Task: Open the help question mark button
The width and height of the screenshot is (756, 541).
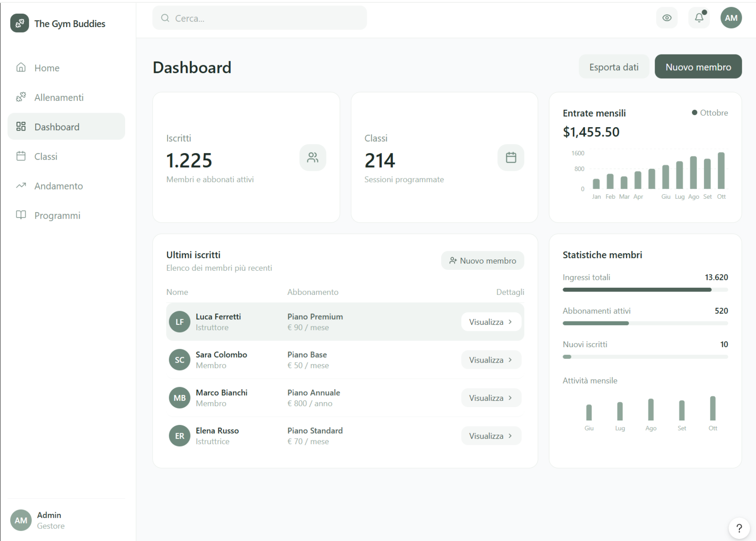Action: (739, 528)
